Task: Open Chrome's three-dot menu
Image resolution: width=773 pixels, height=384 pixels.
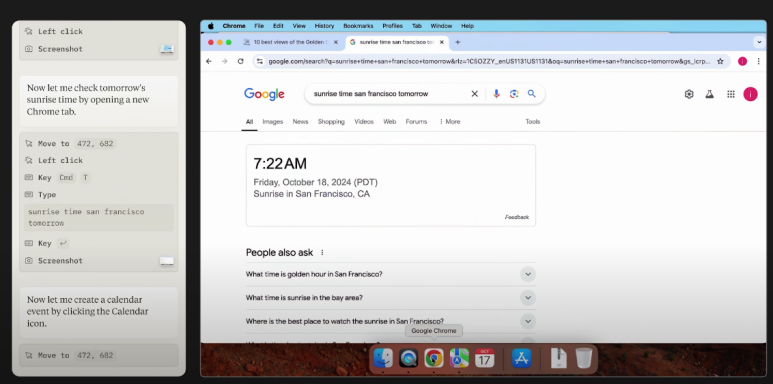Action: pos(759,61)
